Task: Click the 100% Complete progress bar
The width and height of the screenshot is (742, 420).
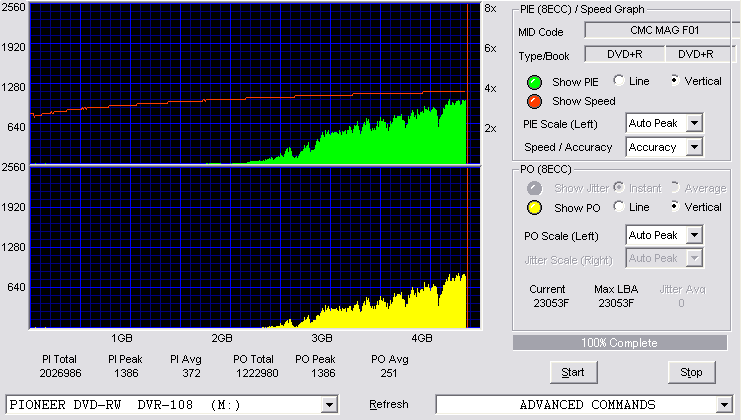Action: click(619, 343)
